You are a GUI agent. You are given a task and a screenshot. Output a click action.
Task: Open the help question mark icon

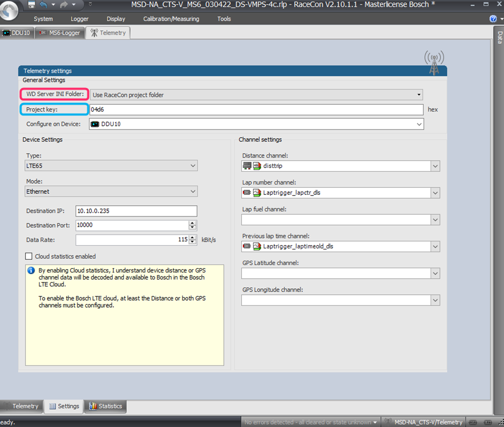[493, 19]
